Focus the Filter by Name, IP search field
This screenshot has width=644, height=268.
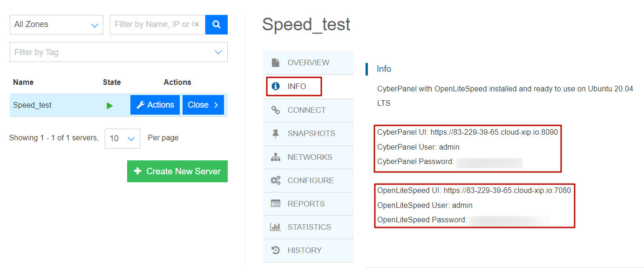coord(157,25)
